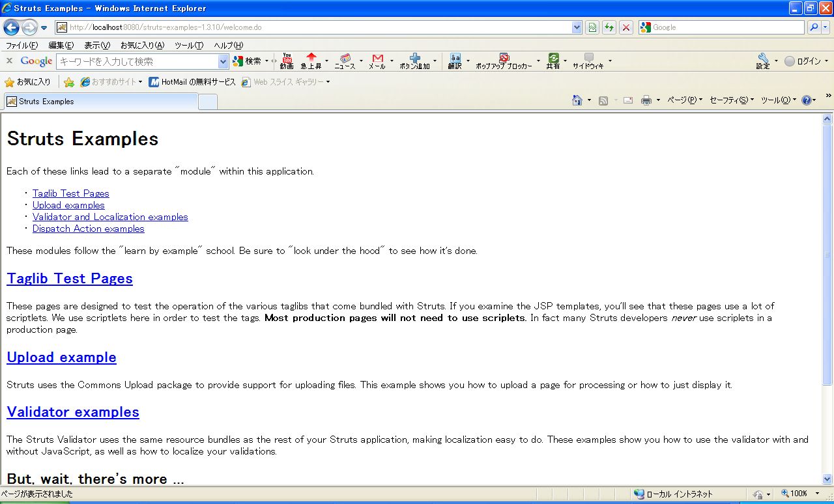Open the search provider dropdown arrow
834x504 pixels.
[826, 27]
